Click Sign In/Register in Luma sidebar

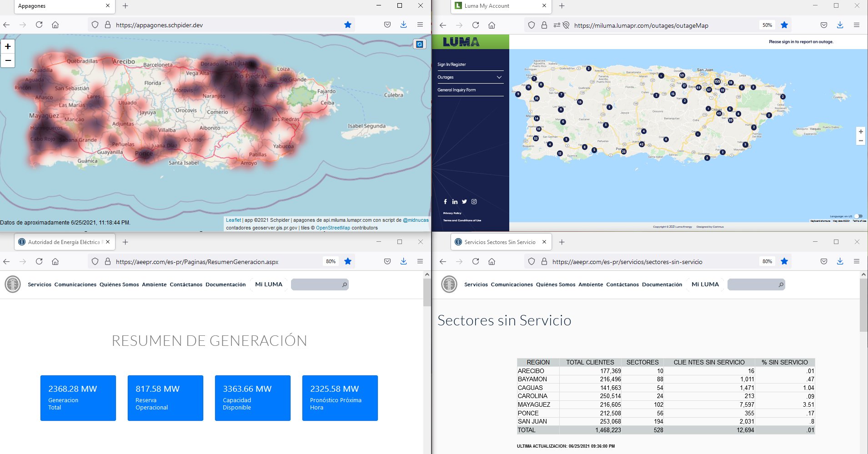452,65
